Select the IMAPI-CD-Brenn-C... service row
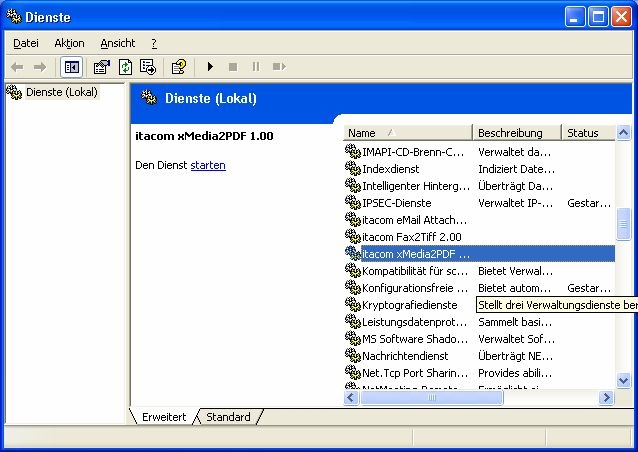 click(x=479, y=152)
